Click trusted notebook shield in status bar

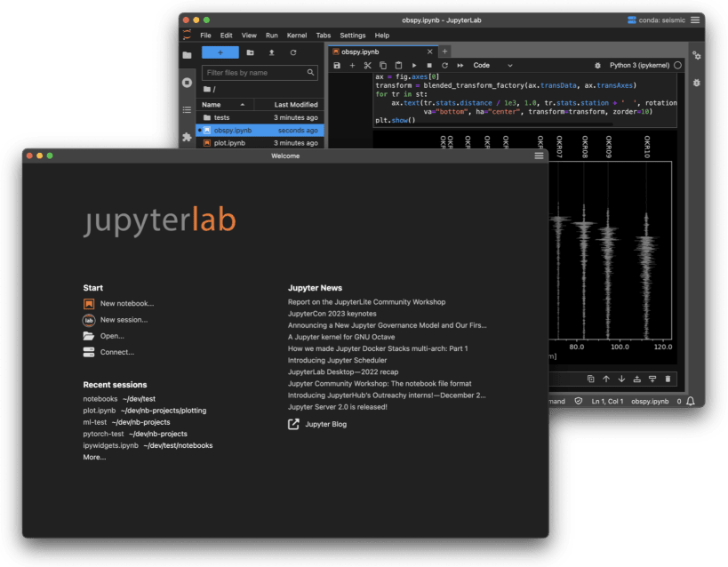[x=578, y=401]
